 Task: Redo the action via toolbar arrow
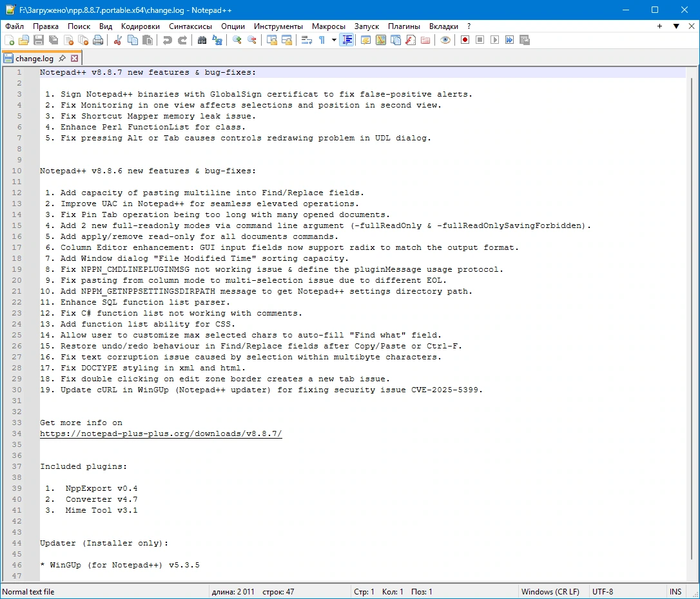pyautogui.click(x=182, y=41)
